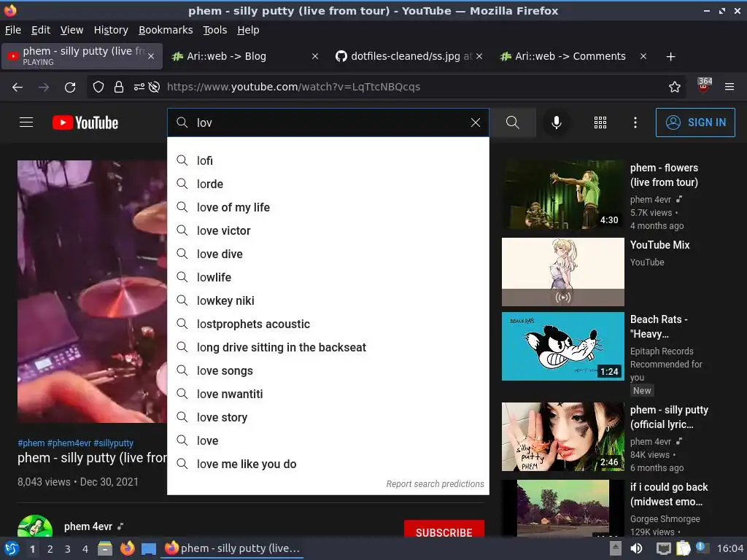Screen dimensions: 747x560
Task: Show site security padlock info
Action: (119, 87)
